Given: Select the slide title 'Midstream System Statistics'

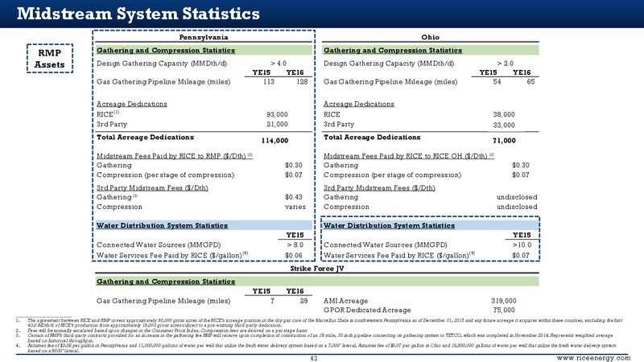Looking at the screenshot, I should tap(138, 14).
